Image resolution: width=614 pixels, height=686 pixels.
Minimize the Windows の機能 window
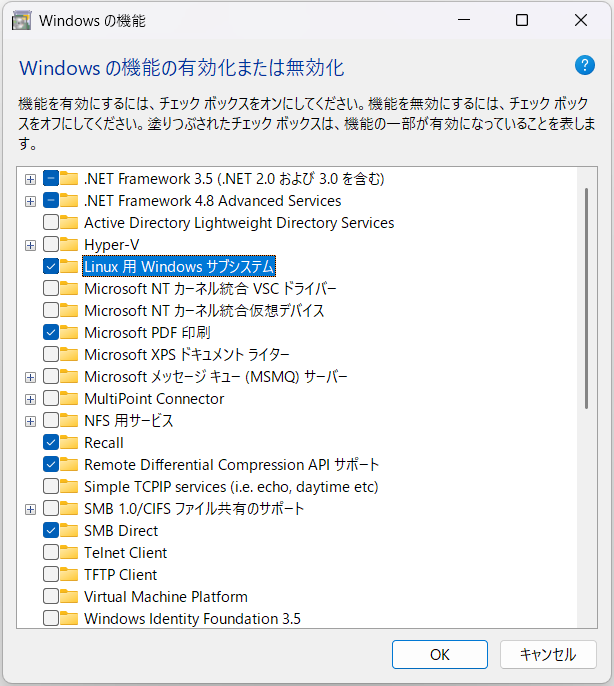pyautogui.click(x=464, y=20)
